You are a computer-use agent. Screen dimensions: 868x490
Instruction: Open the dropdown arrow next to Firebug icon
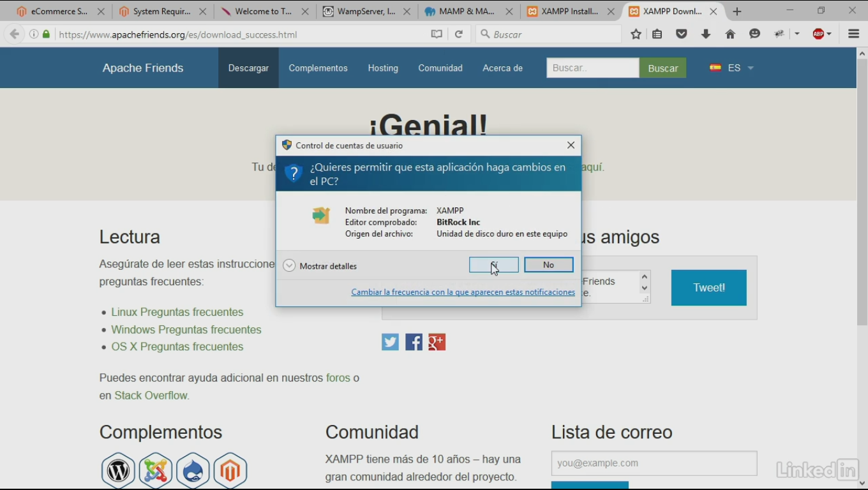tap(797, 34)
